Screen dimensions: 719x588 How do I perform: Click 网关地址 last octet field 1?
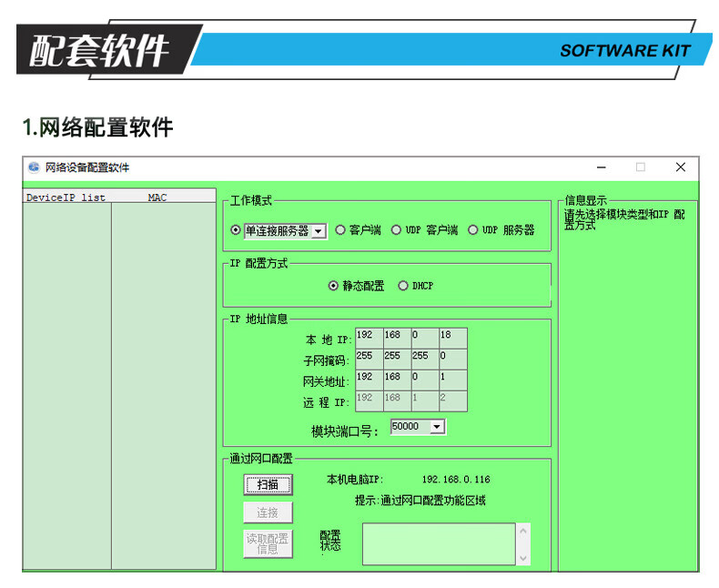coord(453,380)
